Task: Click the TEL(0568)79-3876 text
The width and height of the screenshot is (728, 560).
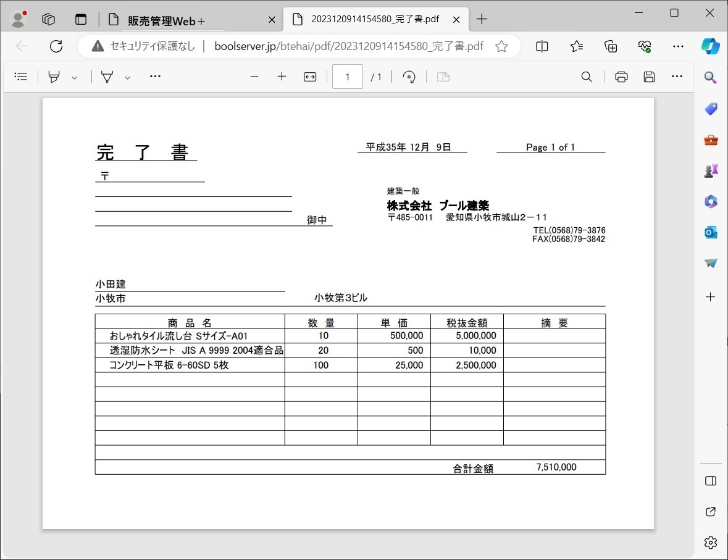Action: [569, 230]
